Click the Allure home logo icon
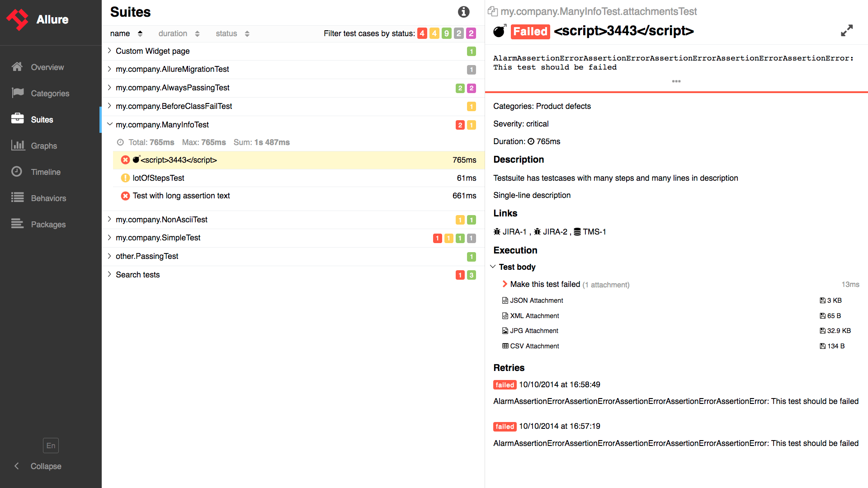The width and height of the screenshot is (868, 488). tap(18, 18)
